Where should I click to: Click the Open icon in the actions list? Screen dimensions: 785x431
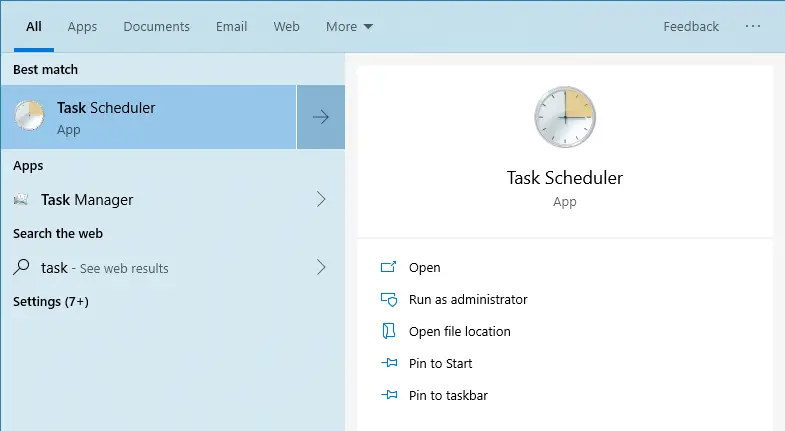pyautogui.click(x=389, y=268)
